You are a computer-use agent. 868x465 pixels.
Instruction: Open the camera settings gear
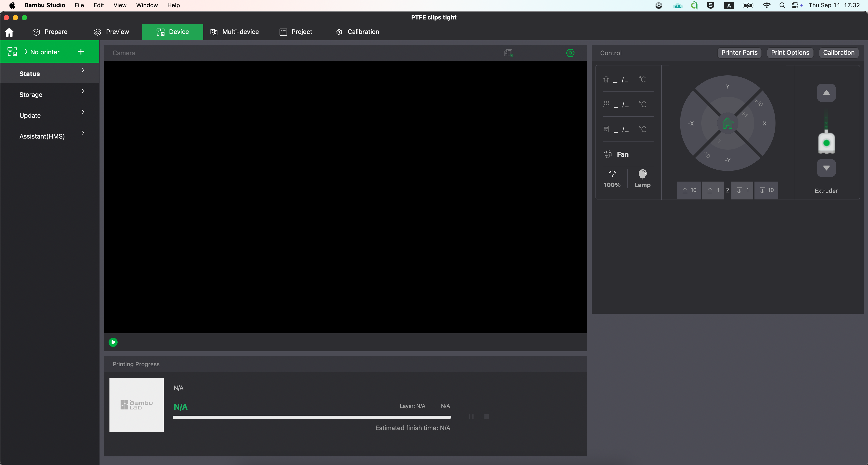[570, 53]
